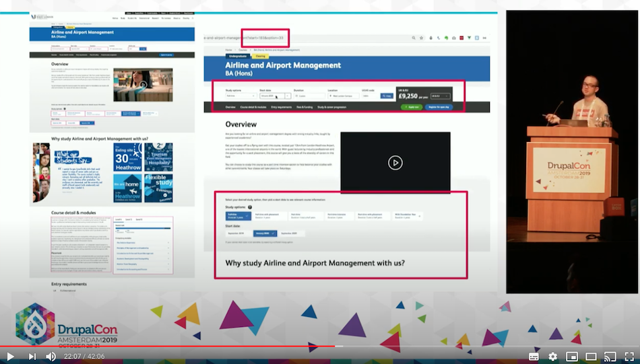
Task: Click the play icon on the Overview video thumbnail
Action: pos(395,162)
